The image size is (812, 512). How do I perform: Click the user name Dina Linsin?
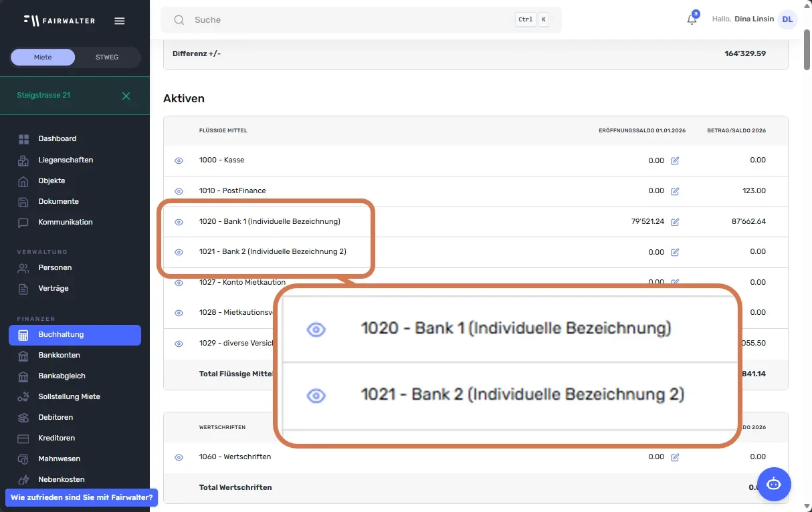click(x=754, y=19)
